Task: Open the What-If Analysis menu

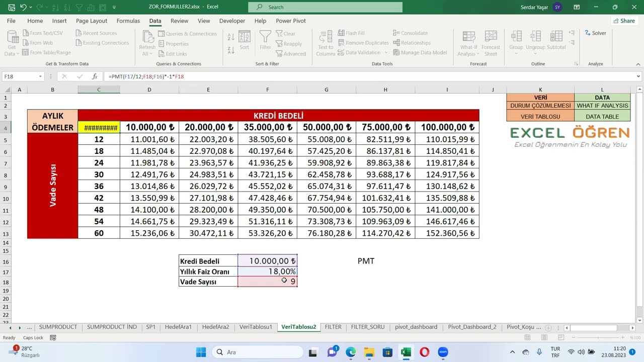Action: (469, 43)
